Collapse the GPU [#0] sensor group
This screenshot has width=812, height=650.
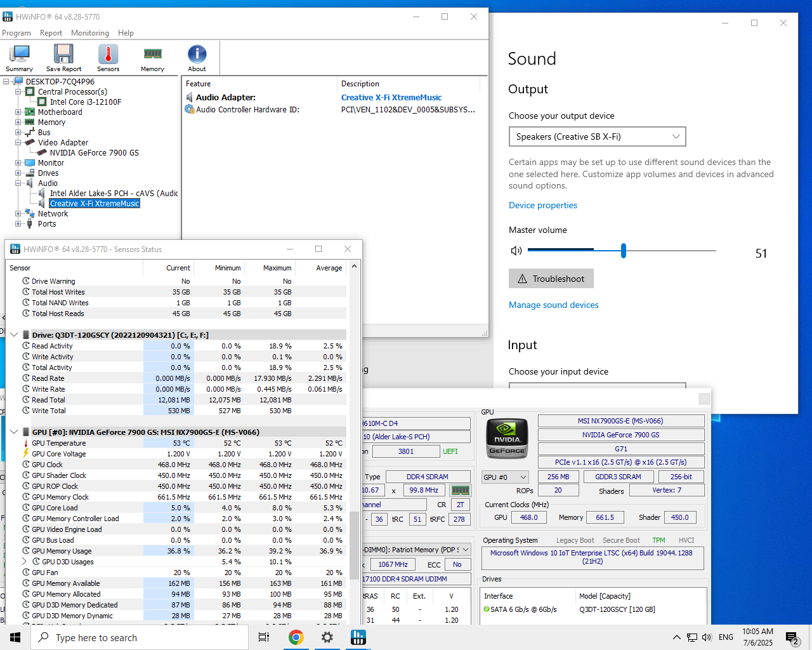tap(14, 432)
